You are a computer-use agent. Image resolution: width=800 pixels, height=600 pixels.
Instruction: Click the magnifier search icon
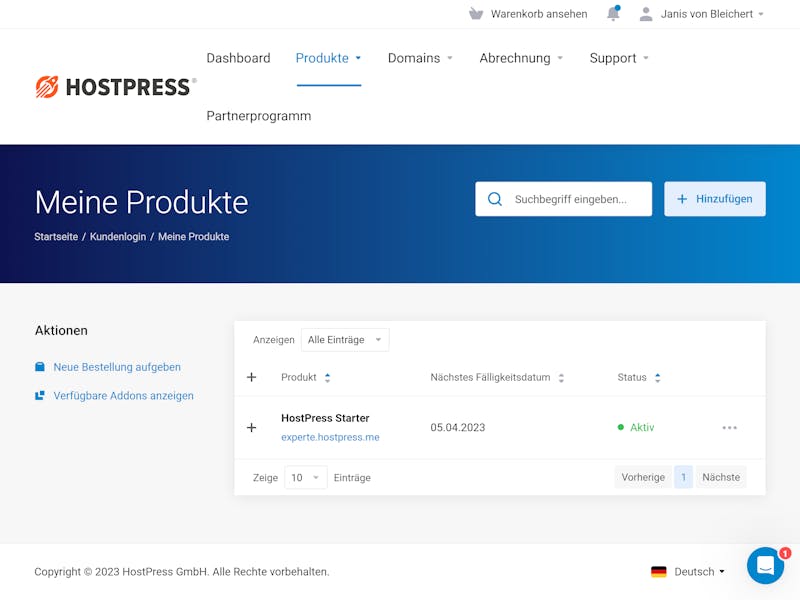click(494, 199)
